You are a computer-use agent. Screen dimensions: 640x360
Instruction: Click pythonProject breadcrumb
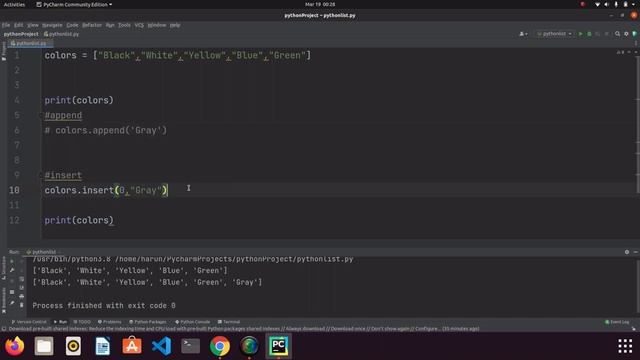click(21, 34)
